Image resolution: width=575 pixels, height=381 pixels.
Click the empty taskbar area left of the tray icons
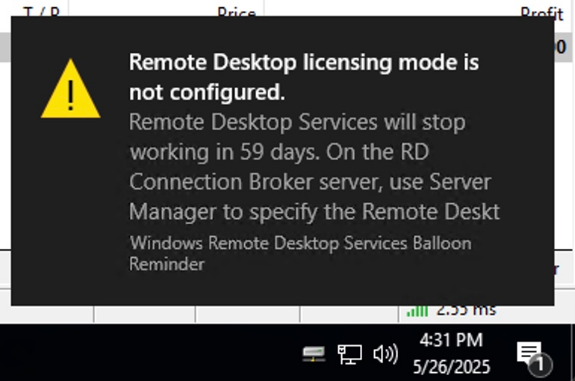pyautogui.click(x=147, y=353)
